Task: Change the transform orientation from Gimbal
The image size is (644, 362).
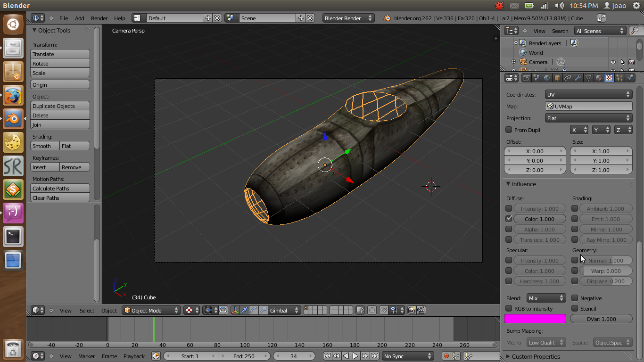Action: coord(283,310)
